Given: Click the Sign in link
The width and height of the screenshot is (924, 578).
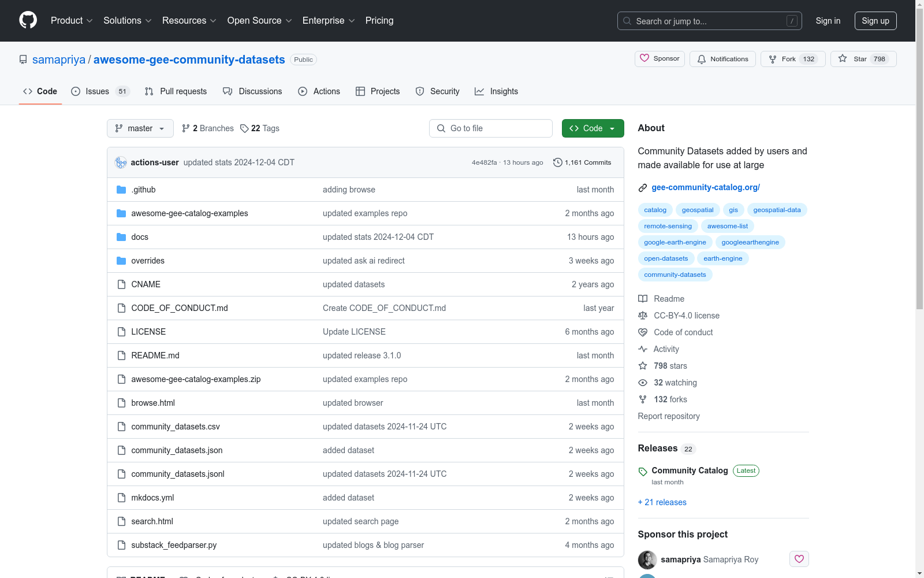Looking at the screenshot, I should coord(828,21).
